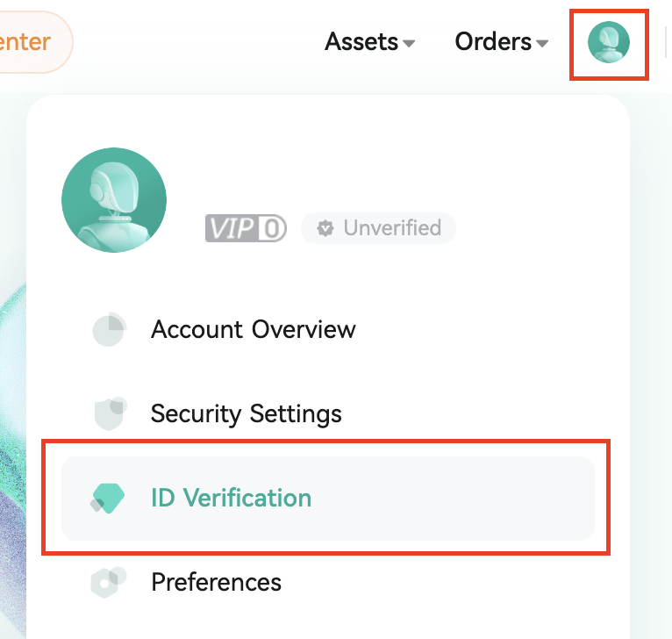
Task: Click the Unverified status text
Action: click(x=392, y=228)
